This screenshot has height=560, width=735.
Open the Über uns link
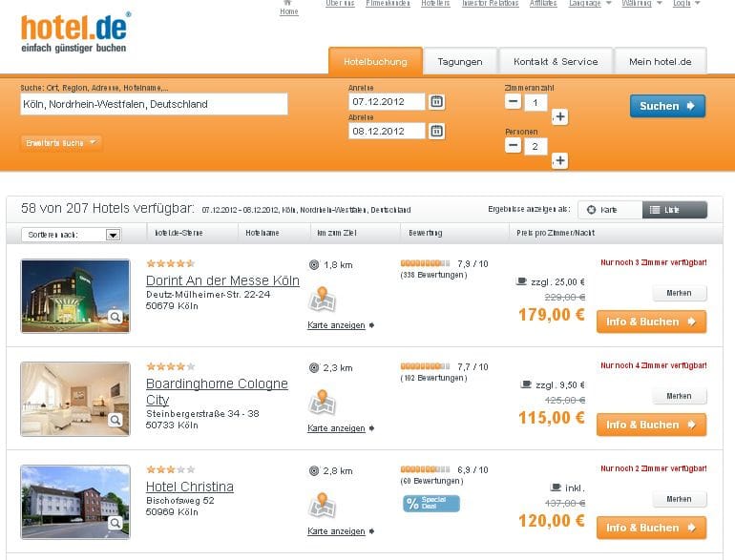pyautogui.click(x=340, y=3)
